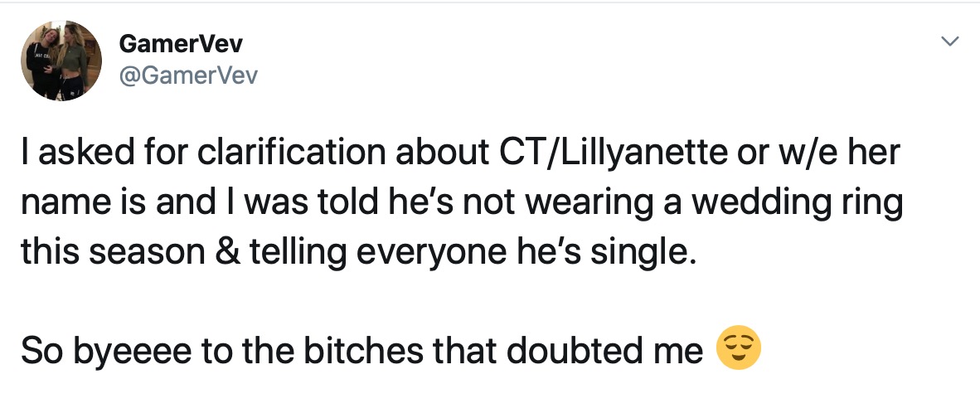Click the @GamerVev handle
Image resolution: width=980 pixels, height=418 pixels.
[189, 76]
